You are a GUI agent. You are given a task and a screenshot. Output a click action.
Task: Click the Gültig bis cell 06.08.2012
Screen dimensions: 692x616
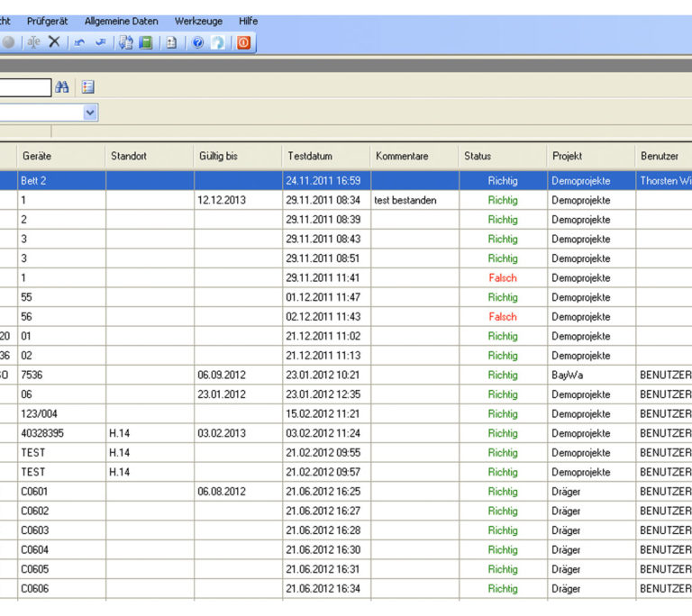pyautogui.click(x=238, y=492)
